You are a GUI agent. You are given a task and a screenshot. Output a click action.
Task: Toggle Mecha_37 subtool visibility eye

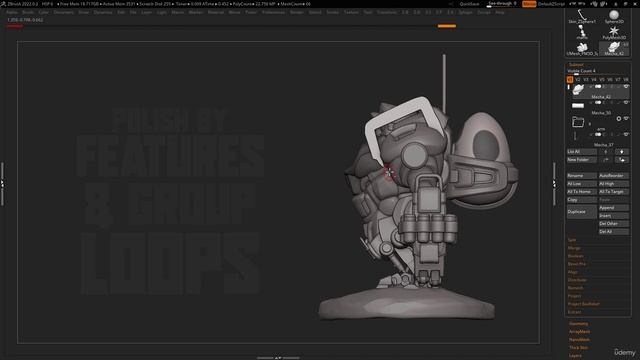tap(626, 134)
